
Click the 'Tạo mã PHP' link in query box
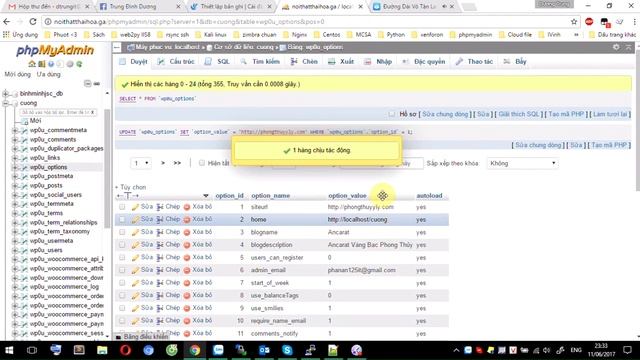tap(566, 114)
